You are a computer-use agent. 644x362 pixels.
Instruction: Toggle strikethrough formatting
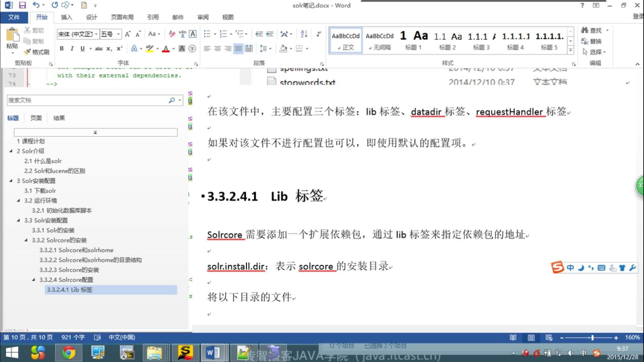tap(99, 49)
